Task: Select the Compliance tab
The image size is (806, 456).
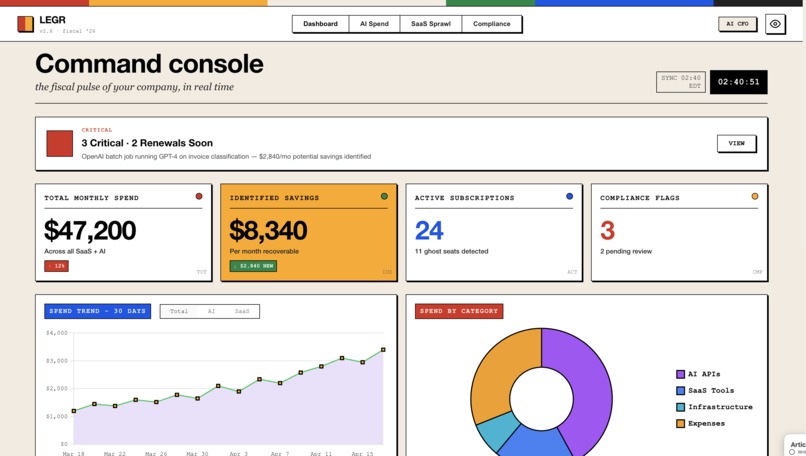Action: pos(491,24)
